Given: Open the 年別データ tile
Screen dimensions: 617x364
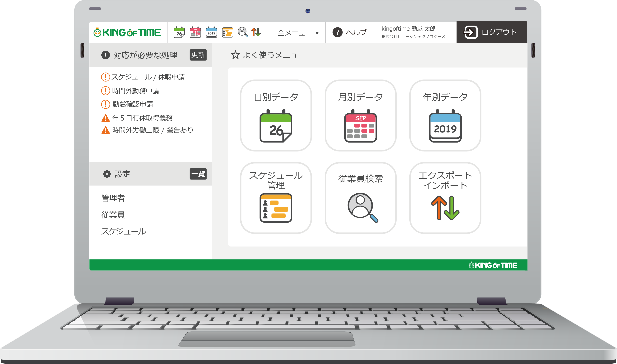Looking at the screenshot, I should [x=445, y=116].
